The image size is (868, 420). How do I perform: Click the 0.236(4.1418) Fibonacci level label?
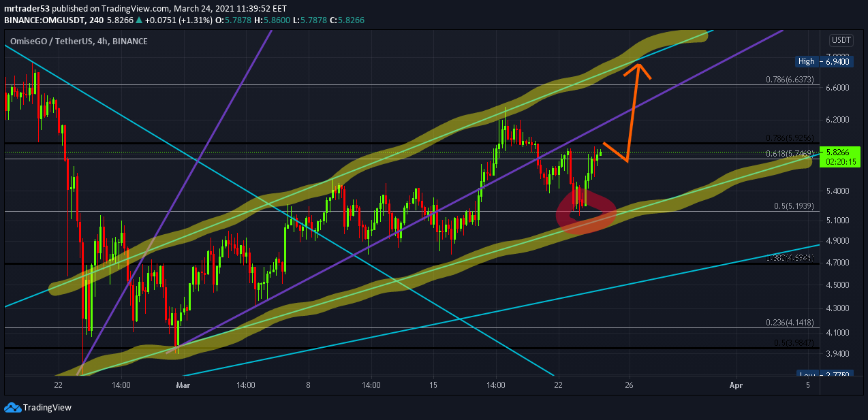click(x=789, y=323)
